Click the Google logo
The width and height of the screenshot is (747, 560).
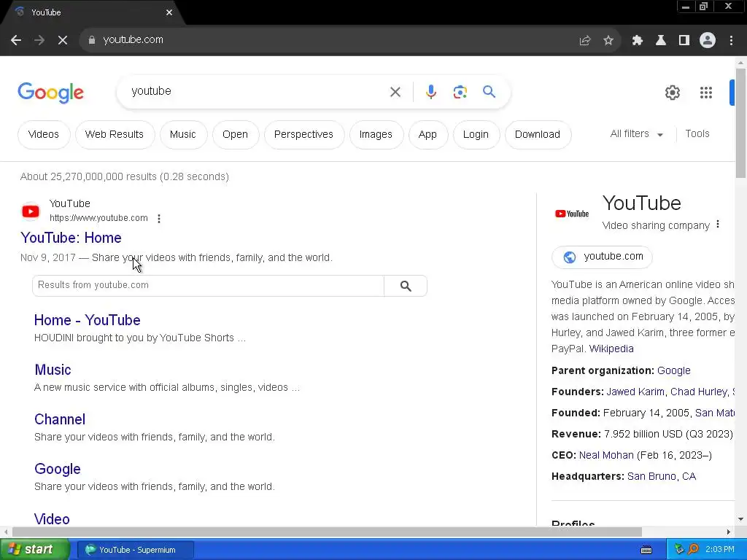[x=50, y=93]
